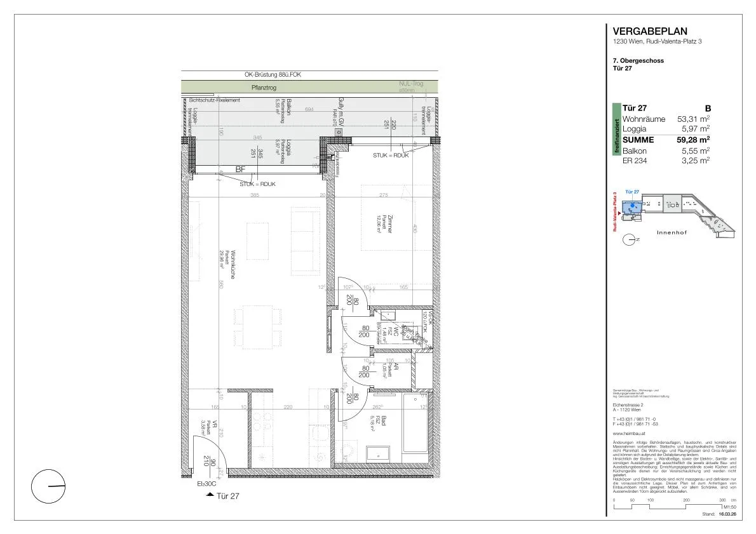Click the large orientation circle at bottom left

pyautogui.click(x=48, y=486)
